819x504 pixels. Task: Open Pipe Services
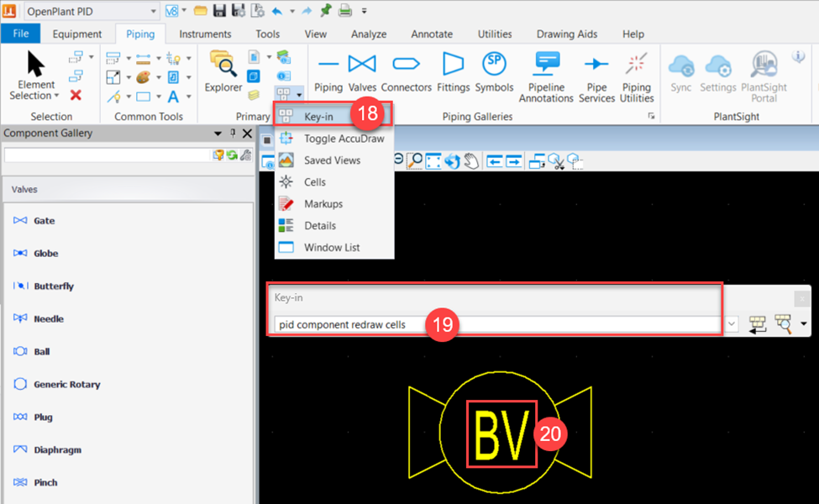(x=596, y=76)
